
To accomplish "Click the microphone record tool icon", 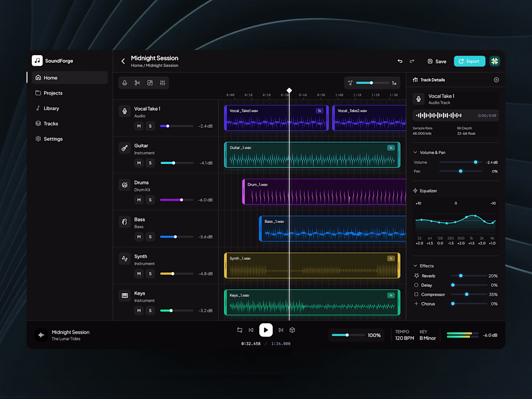I will (124, 83).
